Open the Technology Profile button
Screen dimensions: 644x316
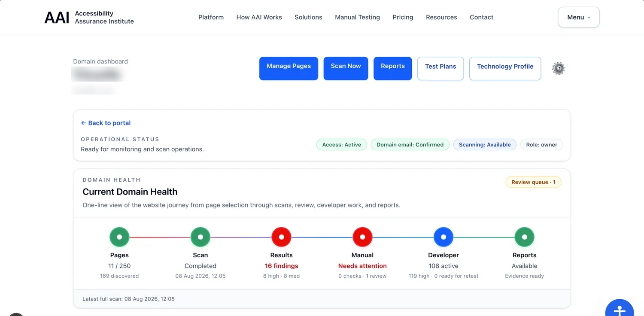pyautogui.click(x=505, y=68)
